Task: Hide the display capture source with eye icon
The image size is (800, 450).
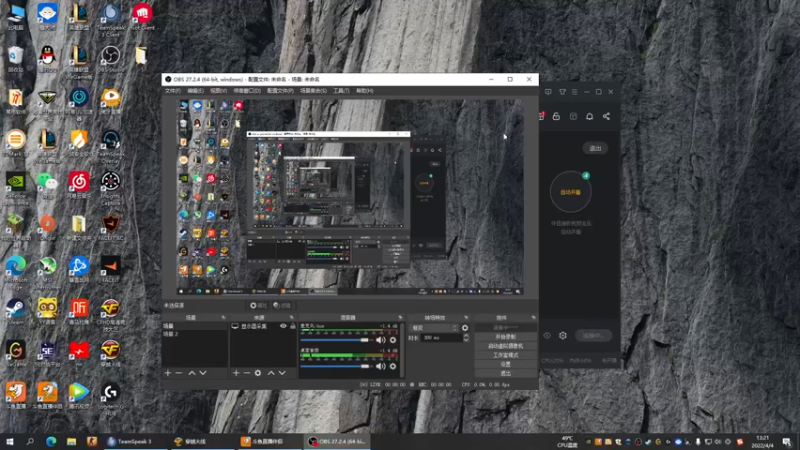Action: tap(283, 327)
